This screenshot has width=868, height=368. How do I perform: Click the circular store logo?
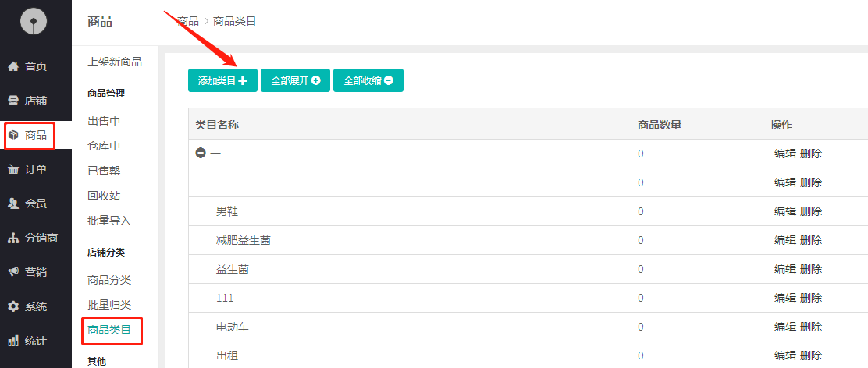click(x=34, y=21)
